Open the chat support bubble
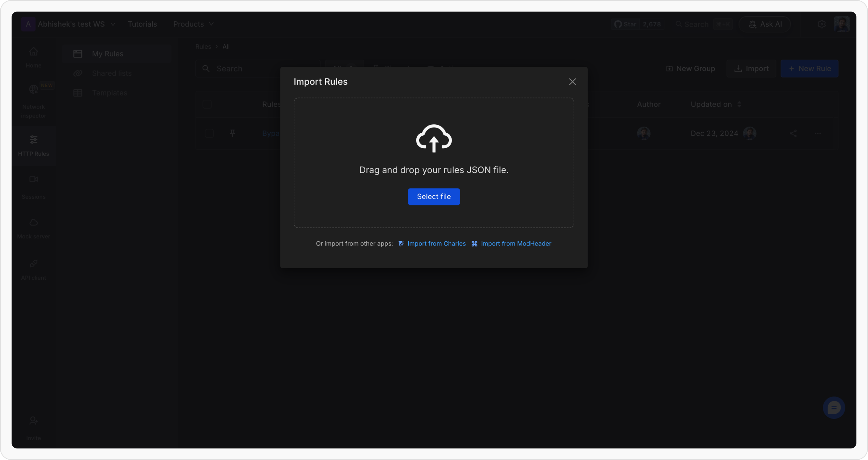The image size is (868, 460). pyautogui.click(x=834, y=408)
